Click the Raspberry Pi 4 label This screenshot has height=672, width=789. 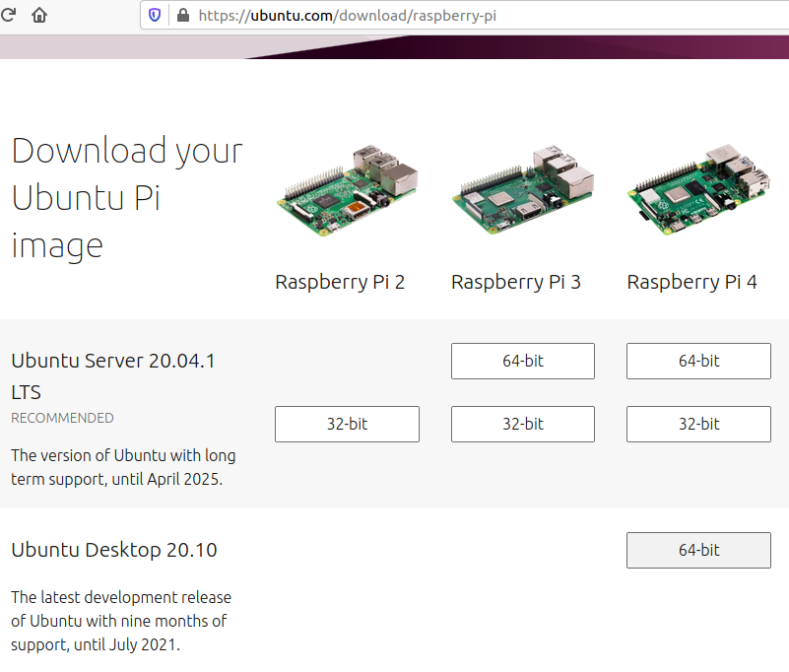tap(691, 283)
